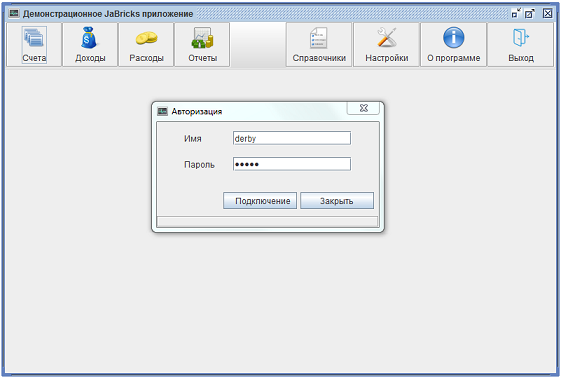Viewport: 561px width, 378px height.
Task: Click the application icon in main title bar
Action: pos(14,14)
